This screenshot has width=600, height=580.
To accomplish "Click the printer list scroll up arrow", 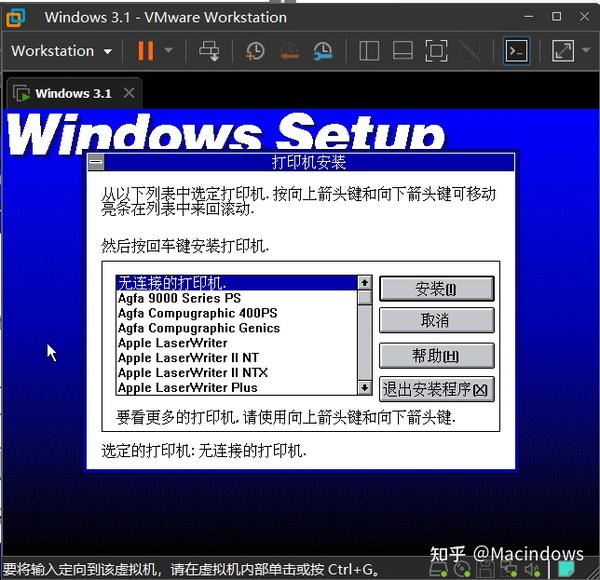I will coord(364,283).
